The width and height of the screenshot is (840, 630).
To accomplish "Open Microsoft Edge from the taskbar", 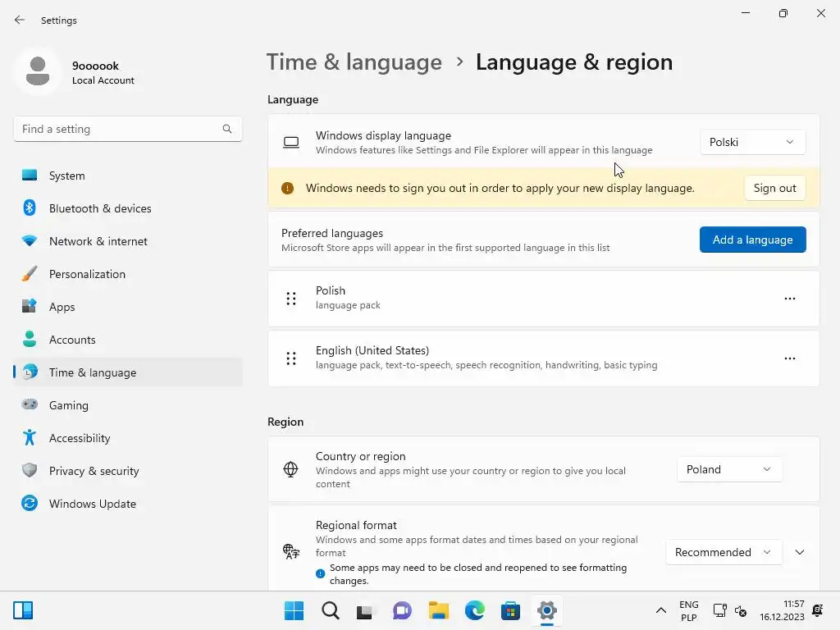I will pyautogui.click(x=475, y=610).
